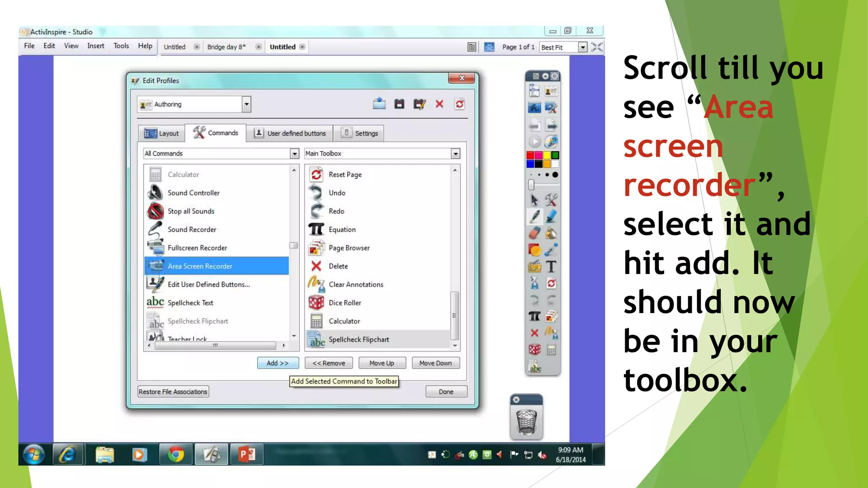Open the Tools menu
The width and height of the screenshot is (868, 488).
tap(121, 46)
